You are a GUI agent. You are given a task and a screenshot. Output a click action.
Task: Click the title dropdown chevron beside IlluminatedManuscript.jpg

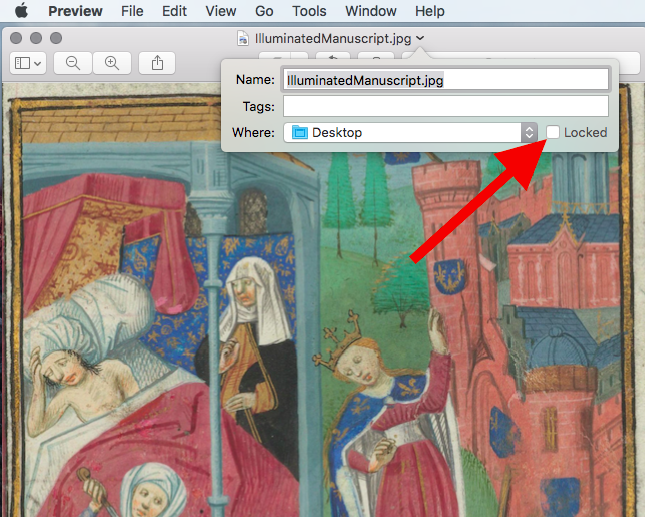[420, 38]
